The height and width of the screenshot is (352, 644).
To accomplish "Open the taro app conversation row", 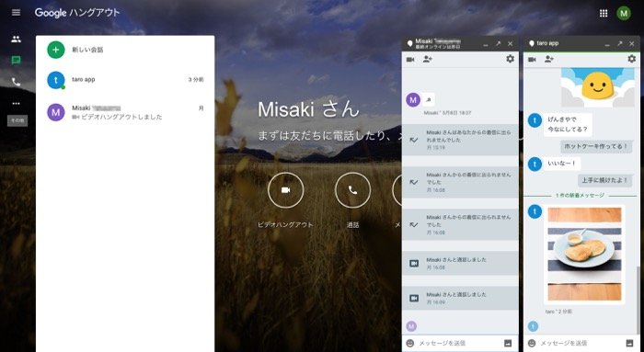I will (125, 80).
